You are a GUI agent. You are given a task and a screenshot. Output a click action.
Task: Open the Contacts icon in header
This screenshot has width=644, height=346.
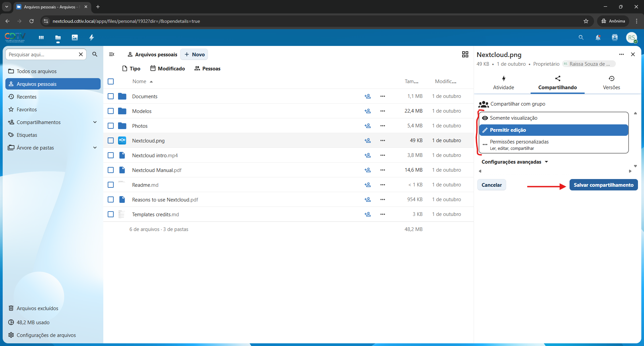coord(614,38)
